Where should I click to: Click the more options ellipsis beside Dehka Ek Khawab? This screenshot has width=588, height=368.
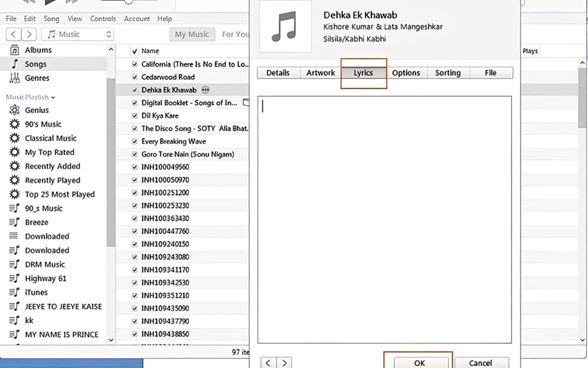[x=205, y=90]
